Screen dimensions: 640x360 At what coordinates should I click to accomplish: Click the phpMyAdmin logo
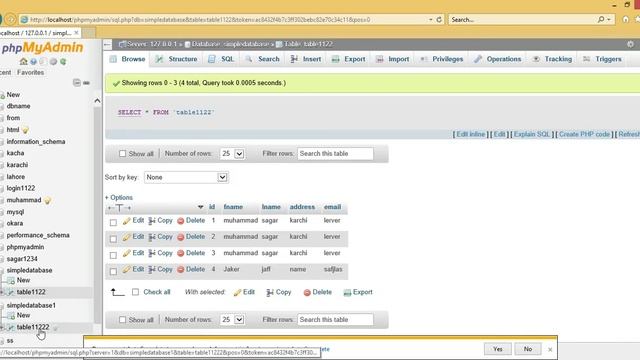pos(42,48)
